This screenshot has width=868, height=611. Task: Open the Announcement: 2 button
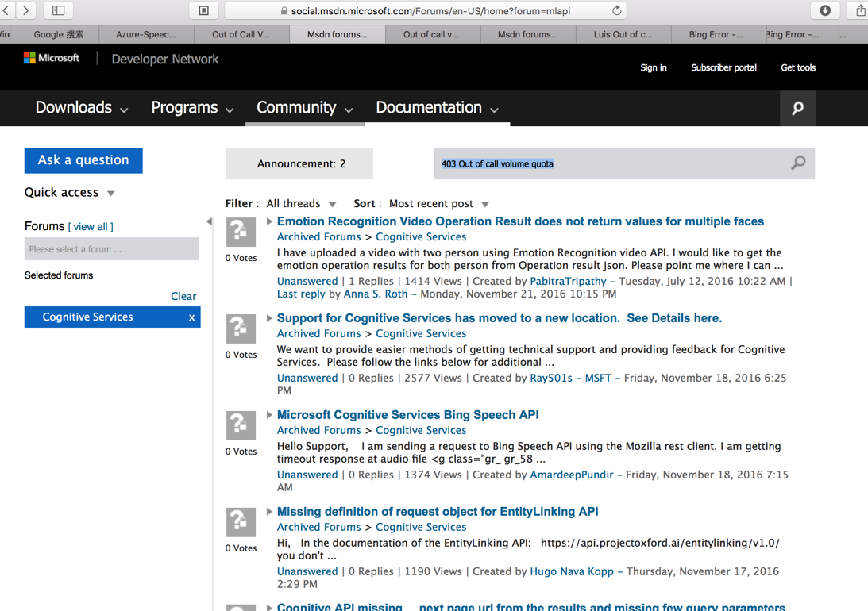pos(299,163)
